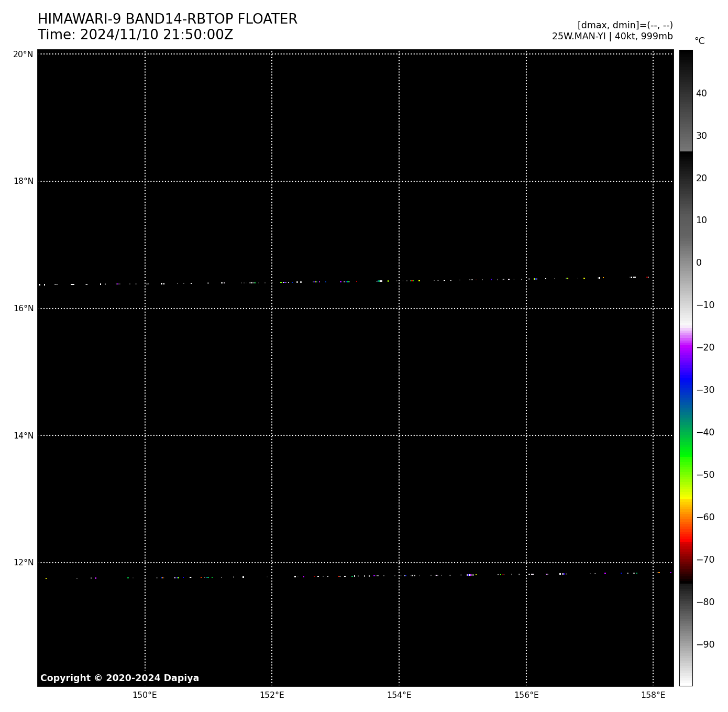The height and width of the screenshot is (712, 728).
Task: Click the −90 tick label on colorbar
Action: [705, 644]
